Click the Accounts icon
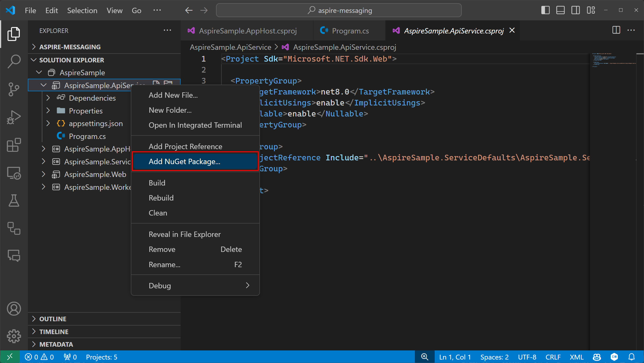Viewport: 644px width, 363px height. click(14, 308)
